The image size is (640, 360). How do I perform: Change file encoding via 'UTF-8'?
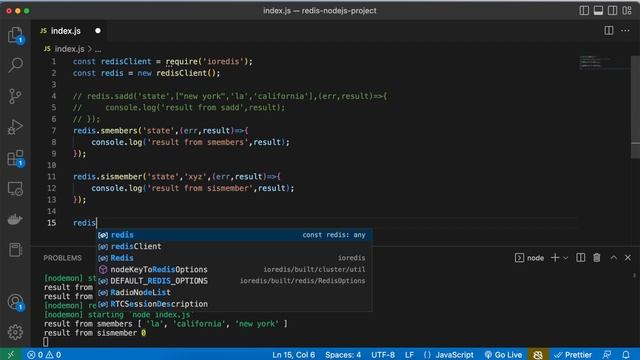[383, 355]
